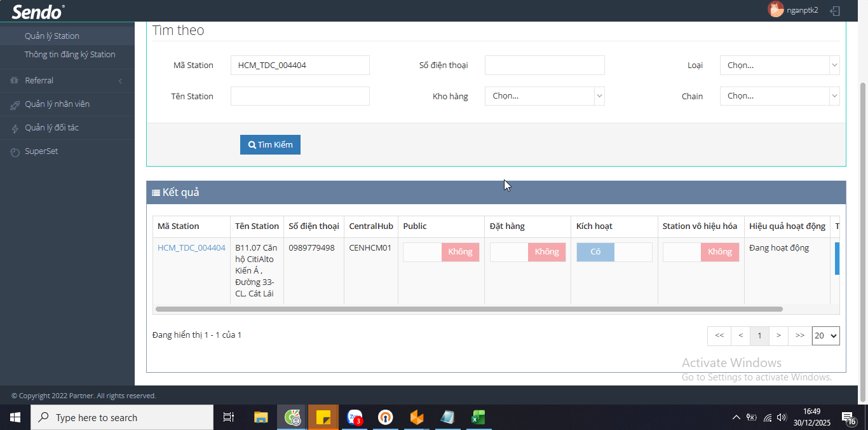
Task: Open station link HCM_TDC_004404
Action: pyautogui.click(x=191, y=248)
